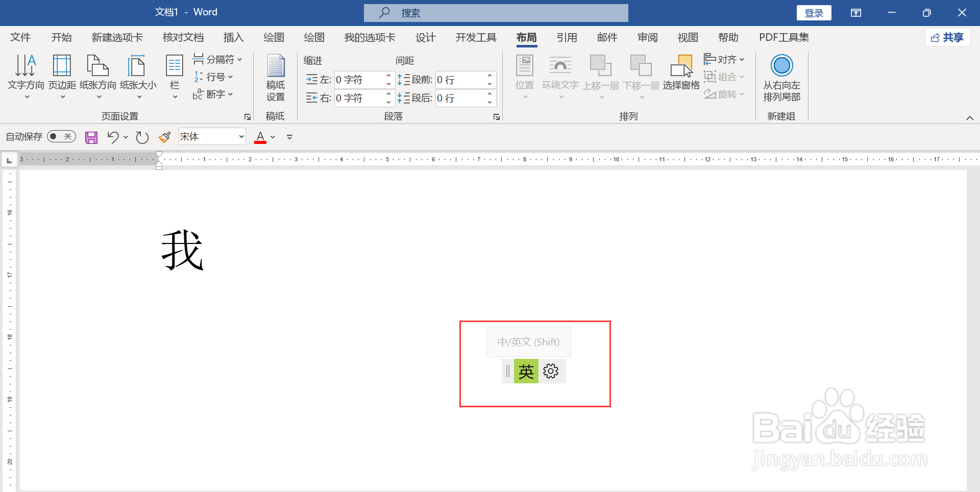Increase the left indent spinner up
This screenshot has width=980, height=492.
[388, 76]
